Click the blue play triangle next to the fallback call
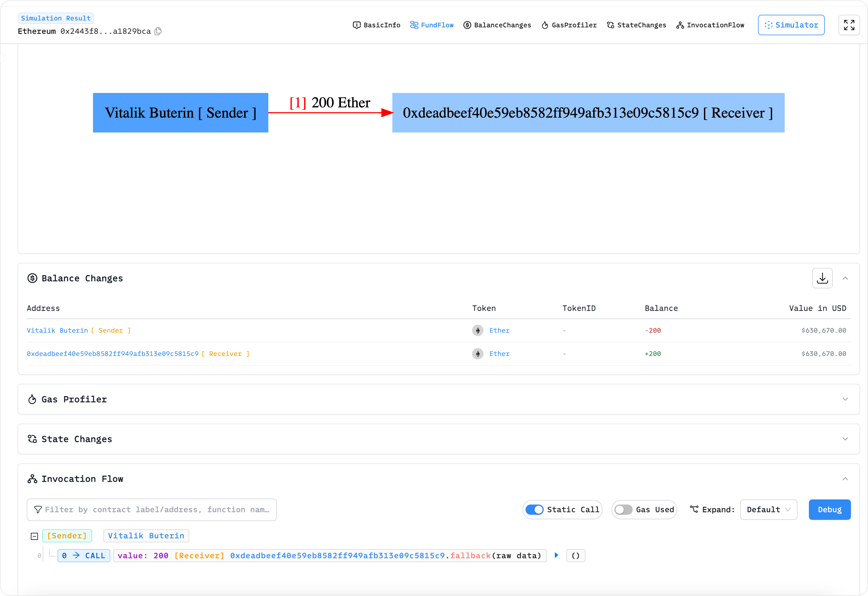This screenshot has height=596, width=868. 556,555
